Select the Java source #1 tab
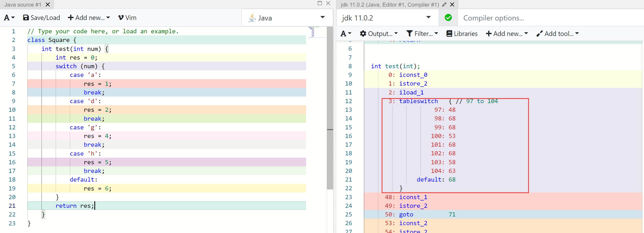 23,4
